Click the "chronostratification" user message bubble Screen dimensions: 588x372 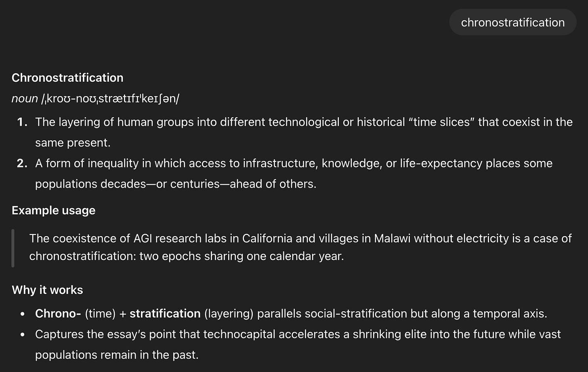point(512,22)
